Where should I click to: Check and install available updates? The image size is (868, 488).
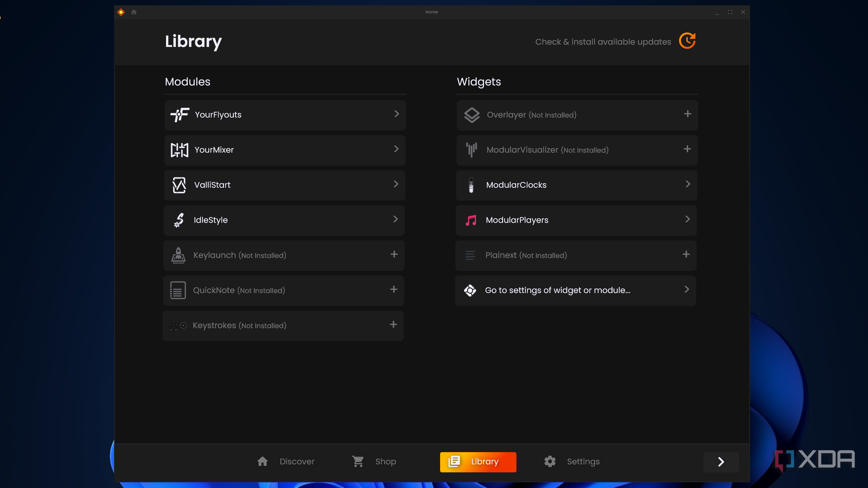click(687, 41)
